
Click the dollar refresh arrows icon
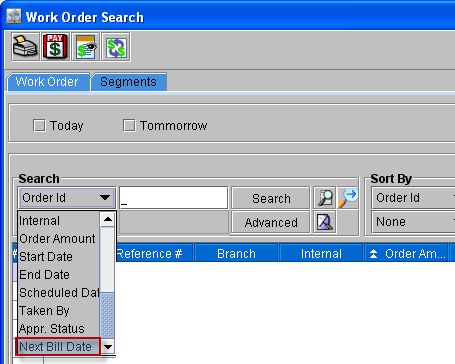coord(116,47)
